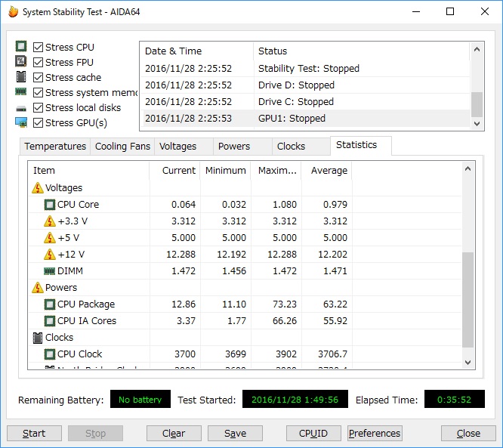Open the Preferences dialog
The image size is (503, 448).
coord(375,434)
